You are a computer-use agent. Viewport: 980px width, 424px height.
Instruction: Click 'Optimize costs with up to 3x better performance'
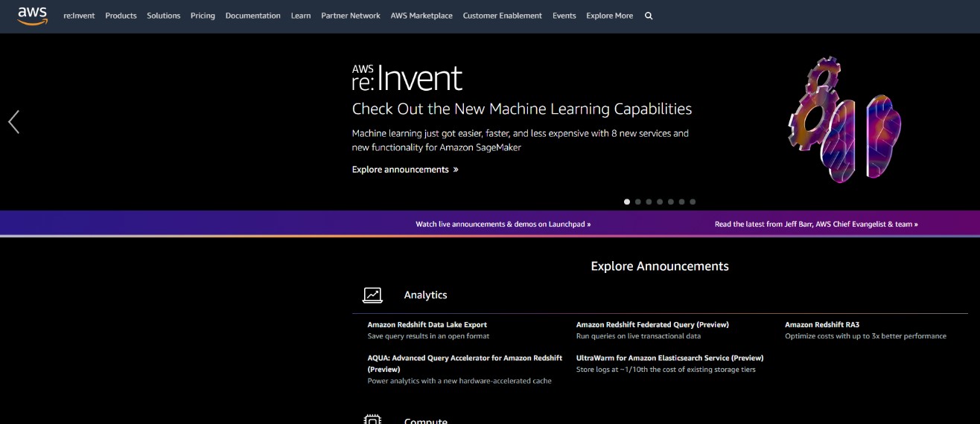pyautogui.click(x=865, y=336)
